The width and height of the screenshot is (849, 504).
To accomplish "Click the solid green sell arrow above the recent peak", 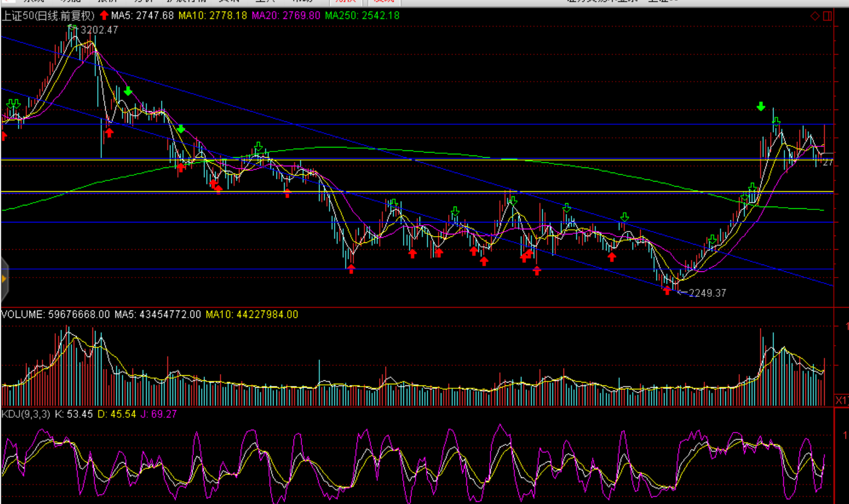I will pos(761,106).
